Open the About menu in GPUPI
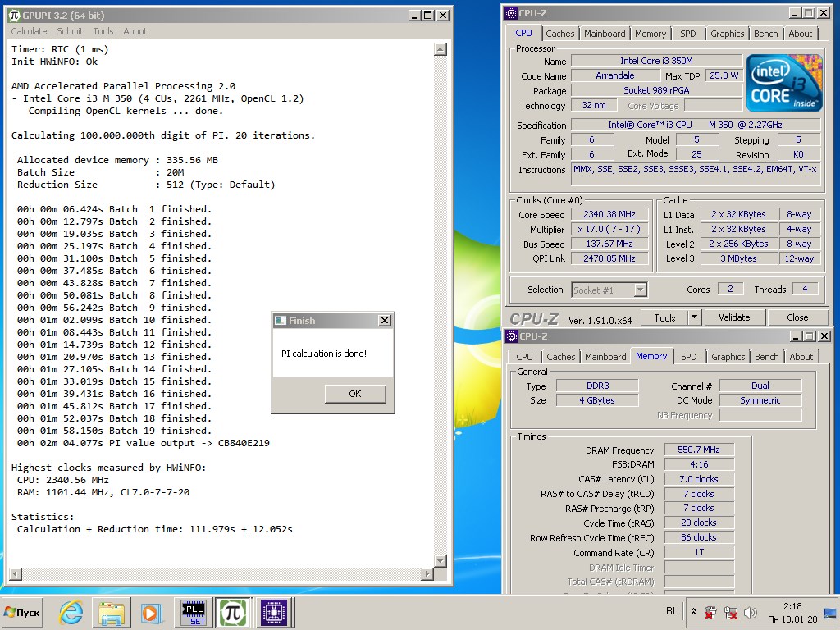840x630 pixels. tap(135, 31)
